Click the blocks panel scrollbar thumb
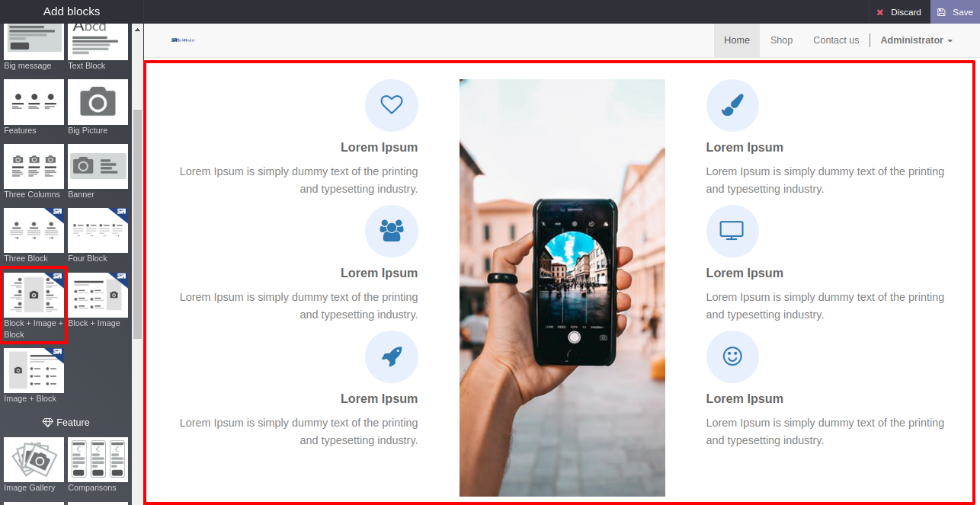 click(137, 224)
